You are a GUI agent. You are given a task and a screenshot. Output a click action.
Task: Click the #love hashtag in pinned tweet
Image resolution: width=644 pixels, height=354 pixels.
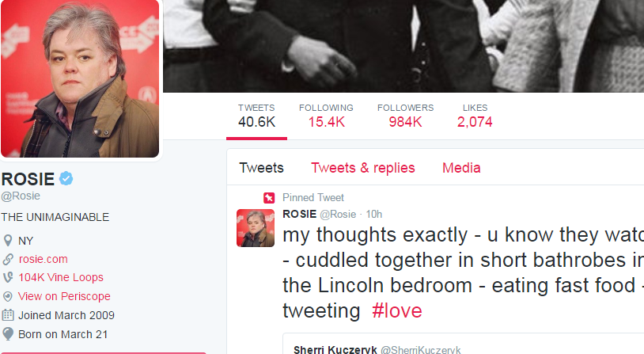(x=396, y=310)
